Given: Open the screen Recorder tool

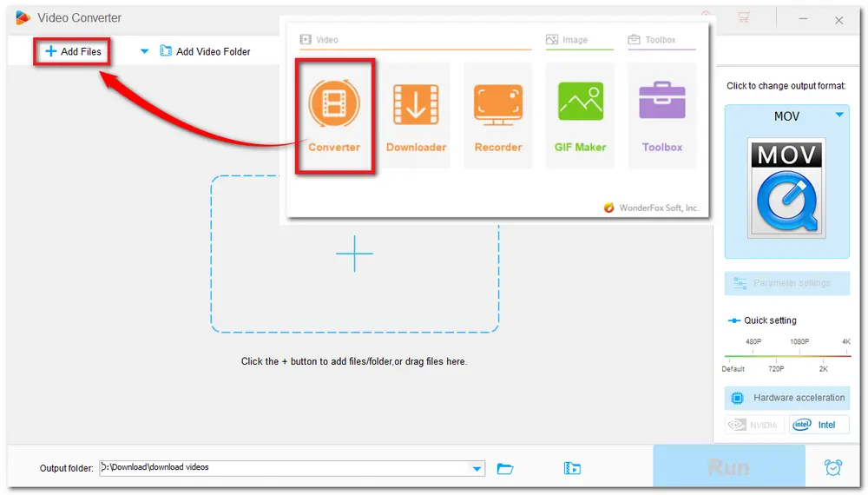Looking at the screenshot, I should pyautogui.click(x=498, y=106).
